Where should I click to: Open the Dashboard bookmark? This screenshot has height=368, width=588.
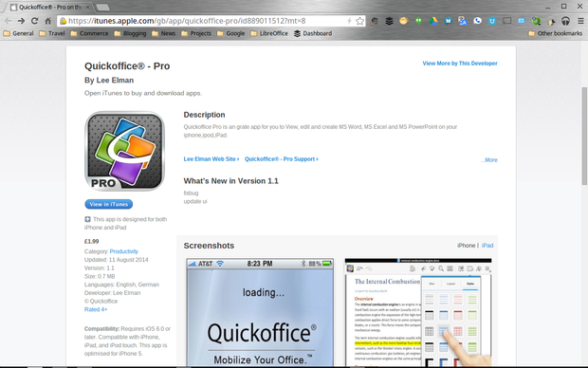click(x=313, y=33)
